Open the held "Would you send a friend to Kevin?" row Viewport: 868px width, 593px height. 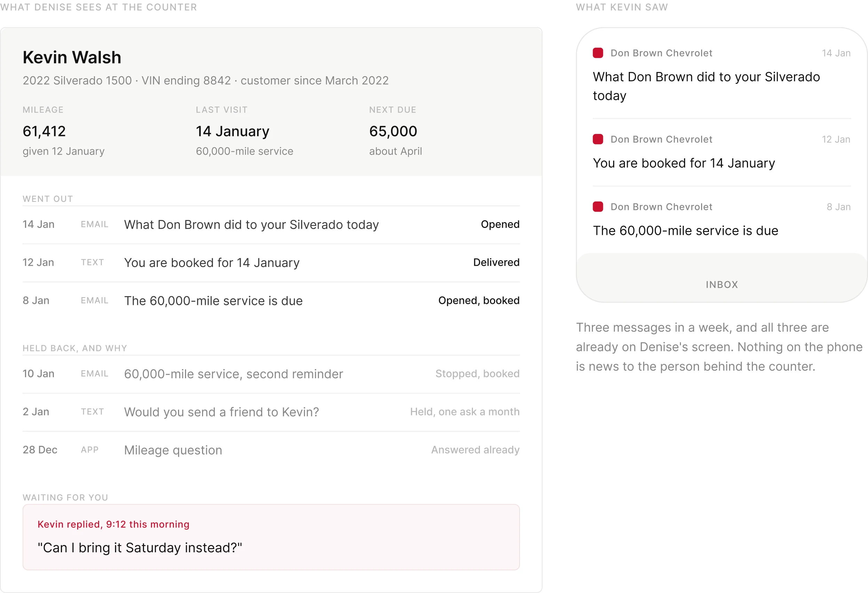271,412
